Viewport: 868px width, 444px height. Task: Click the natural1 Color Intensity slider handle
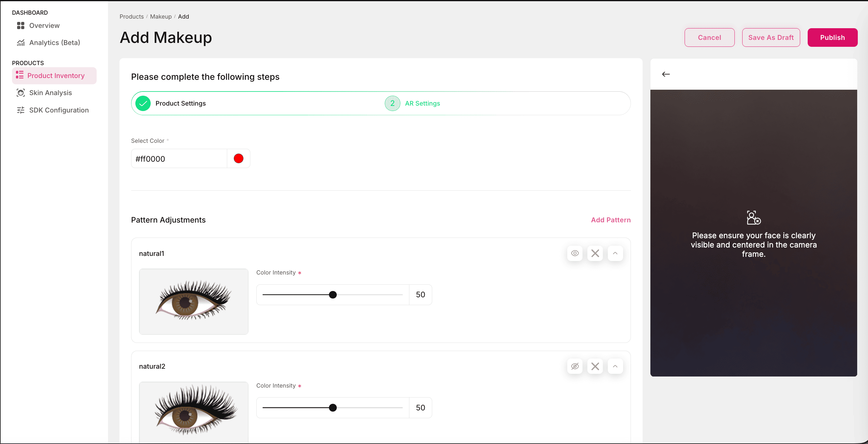[333, 295]
